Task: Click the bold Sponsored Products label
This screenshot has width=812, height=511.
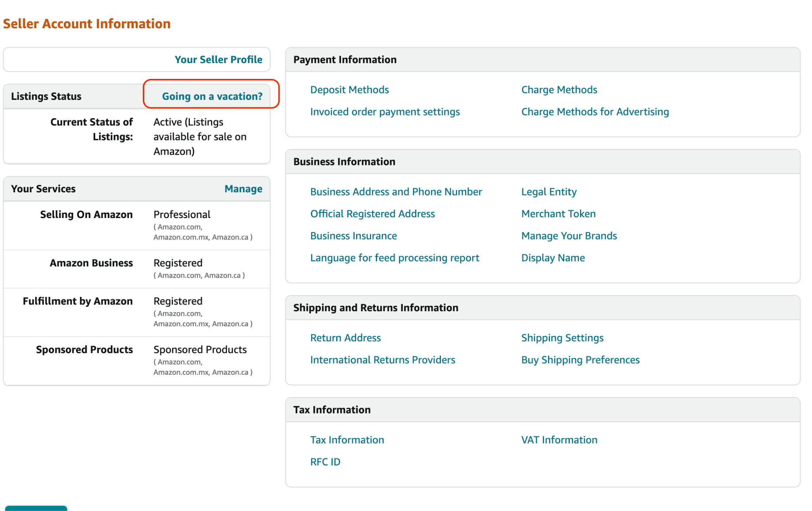Action: click(x=84, y=350)
